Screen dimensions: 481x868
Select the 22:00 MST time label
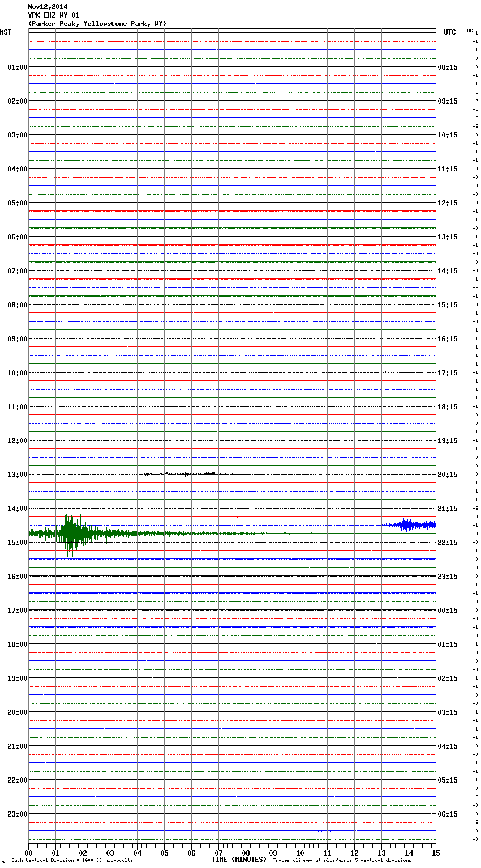tap(17, 780)
